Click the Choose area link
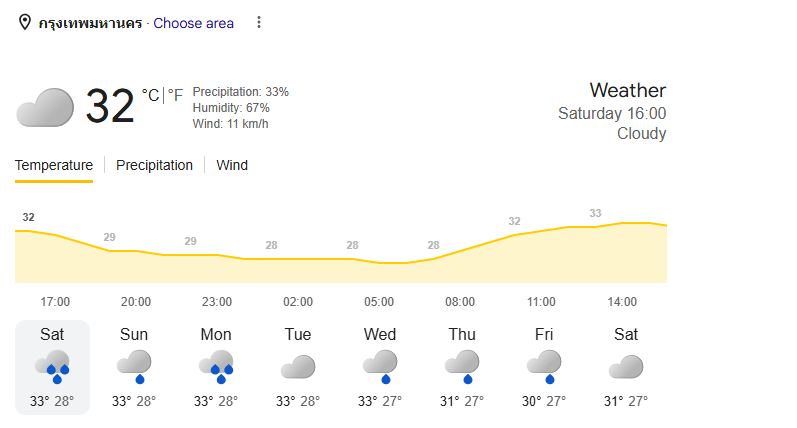This screenshot has height=428, width=797. click(194, 23)
